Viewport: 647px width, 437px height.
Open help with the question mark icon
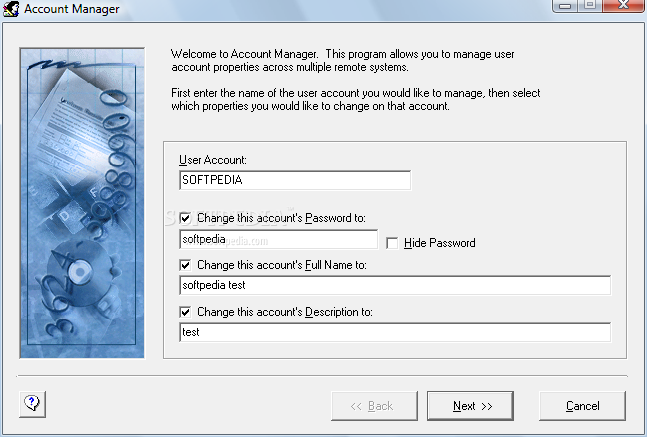[32, 404]
